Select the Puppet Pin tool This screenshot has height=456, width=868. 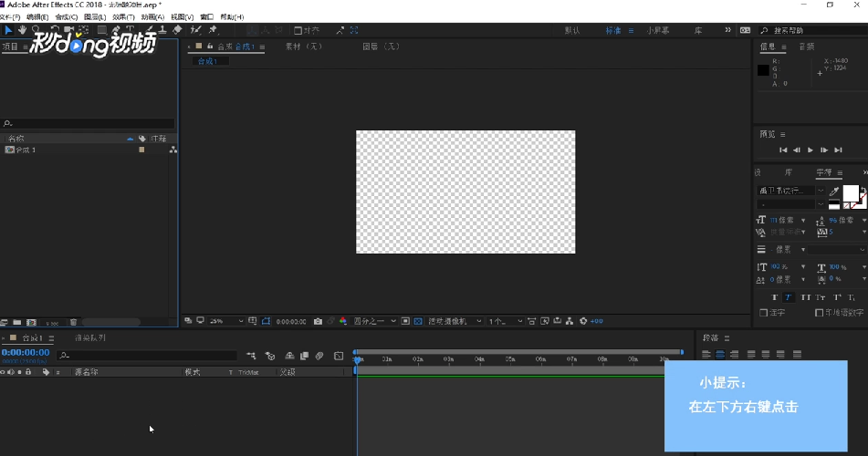point(214,30)
